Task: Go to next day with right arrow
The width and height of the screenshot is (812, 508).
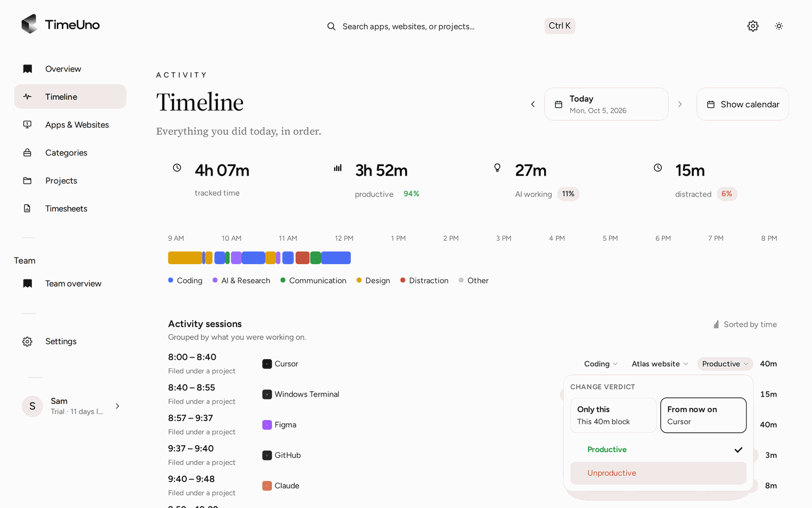Action: (x=680, y=104)
